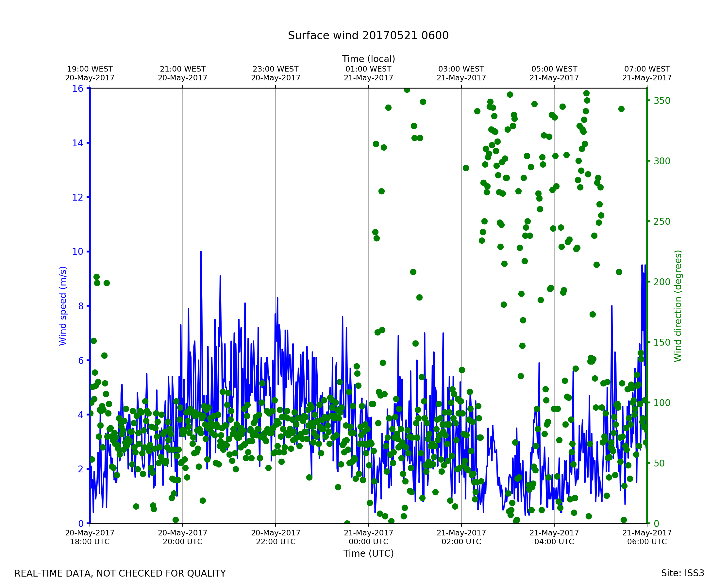Click the '200' wind direction tick label
719x588 pixels.
662,282
